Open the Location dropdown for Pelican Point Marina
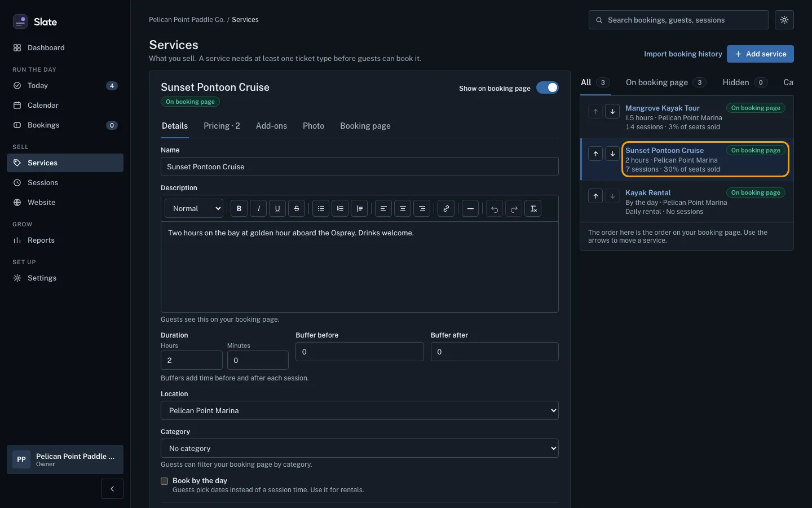This screenshot has height=508, width=812. (360, 410)
